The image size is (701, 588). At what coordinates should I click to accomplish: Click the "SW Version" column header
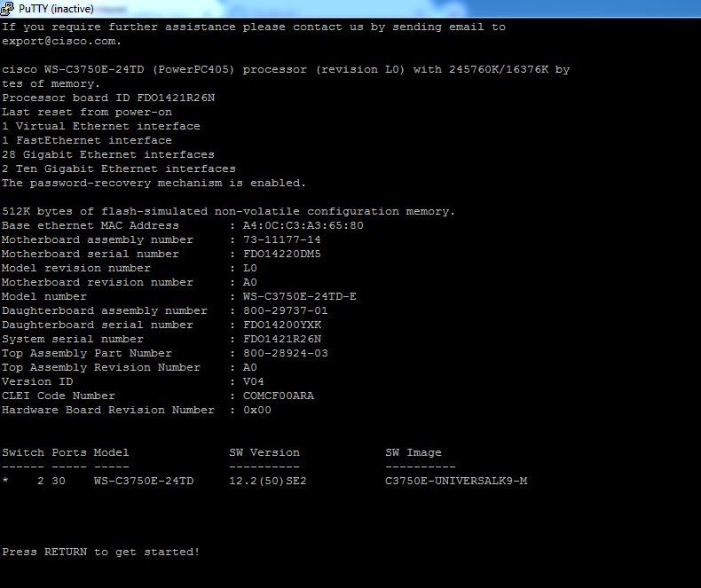(x=264, y=452)
